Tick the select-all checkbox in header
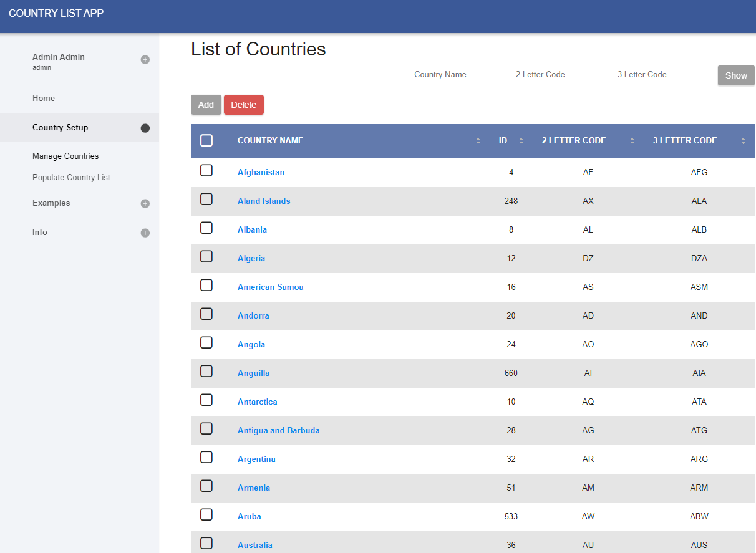 pyautogui.click(x=206, y=140)
